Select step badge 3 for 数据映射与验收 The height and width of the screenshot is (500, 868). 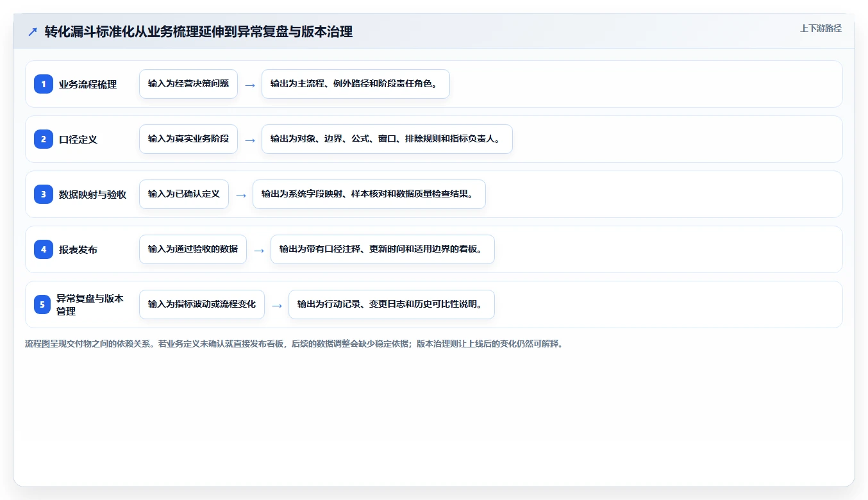pos(44,194)
